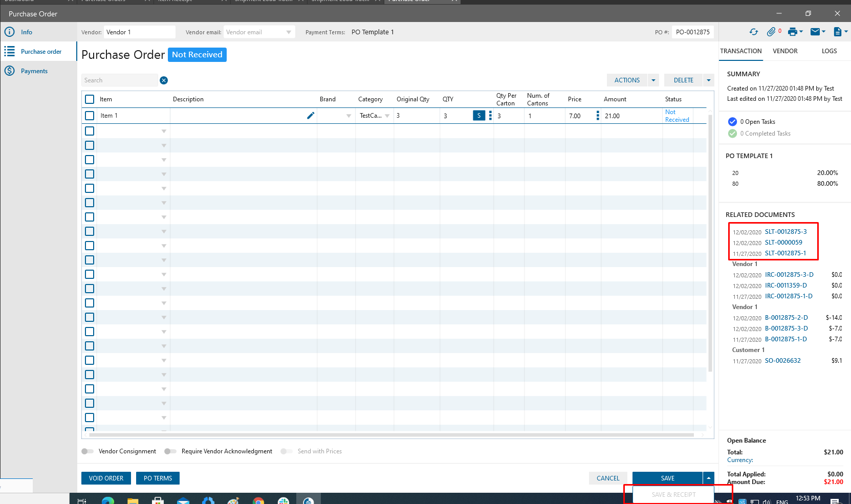Click the Vendor field showing Vendor 1
The image size is (851, 504).
[x=140, y=32]
